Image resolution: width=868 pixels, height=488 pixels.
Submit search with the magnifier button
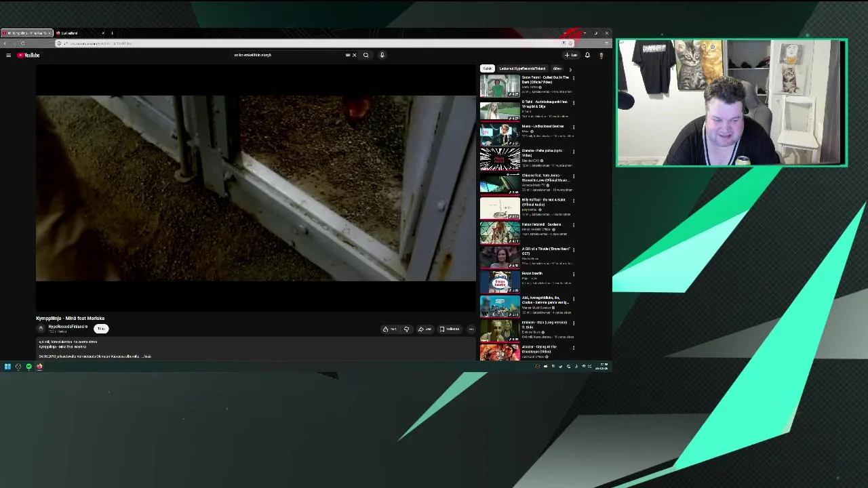(366, 55)
